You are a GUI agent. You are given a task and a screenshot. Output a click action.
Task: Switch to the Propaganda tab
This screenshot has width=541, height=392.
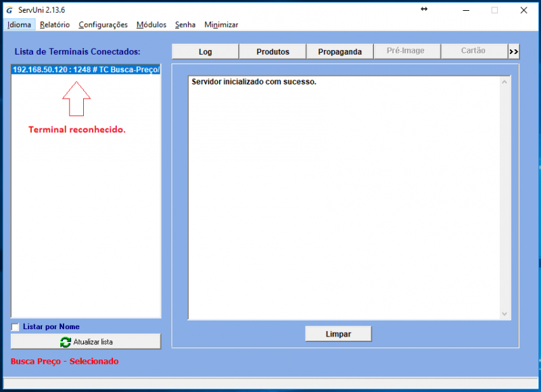339,51
